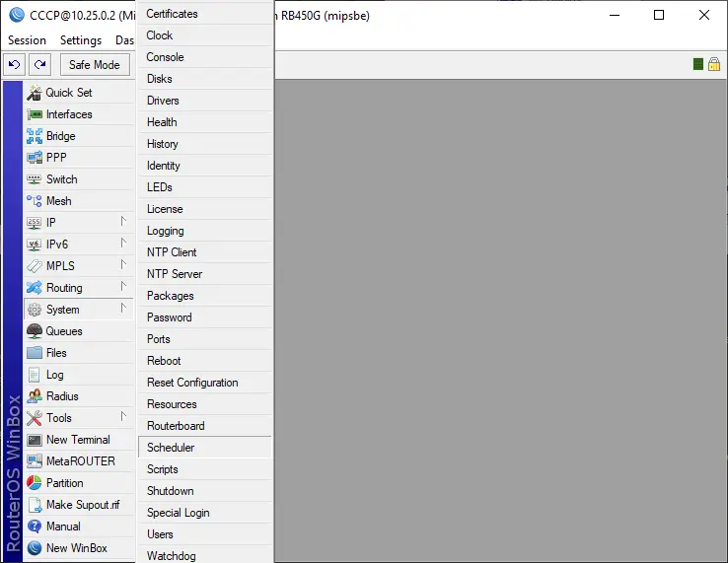Image resolution: width=728 pixels, height=563 pixels.
Task: Open the Settings menu
Action: coord(81,40)
